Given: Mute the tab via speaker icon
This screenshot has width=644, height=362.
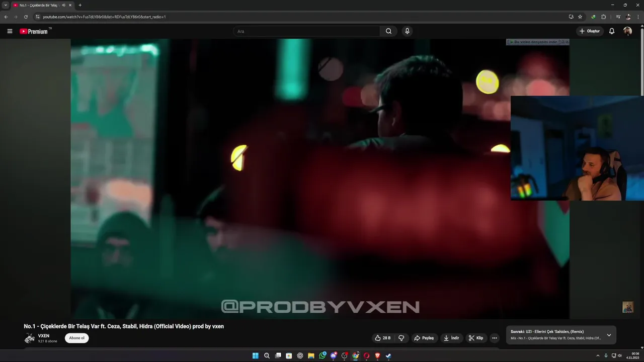Looking at the screenshot, I should [x=63, y=5].
